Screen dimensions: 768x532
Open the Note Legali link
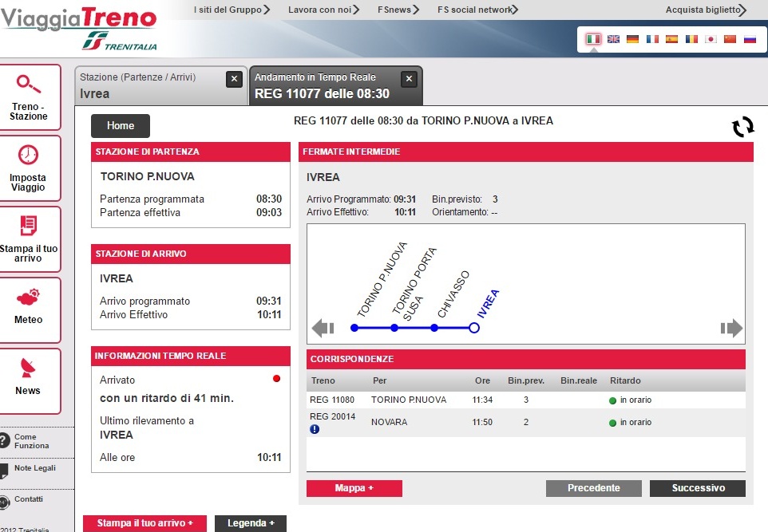point(35,468)
